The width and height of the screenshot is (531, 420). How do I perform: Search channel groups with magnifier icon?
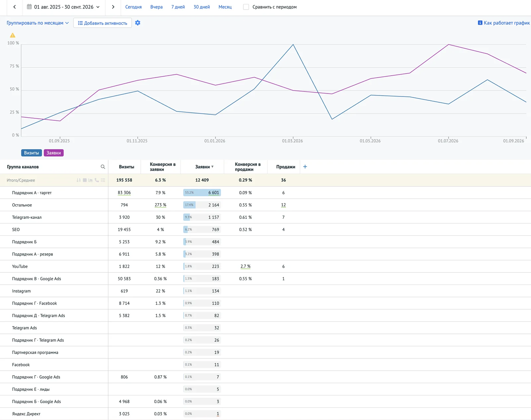coord(103,167)
